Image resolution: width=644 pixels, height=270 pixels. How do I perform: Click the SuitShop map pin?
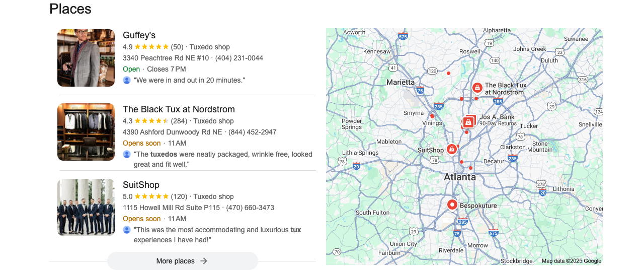[x=452, y=149]
